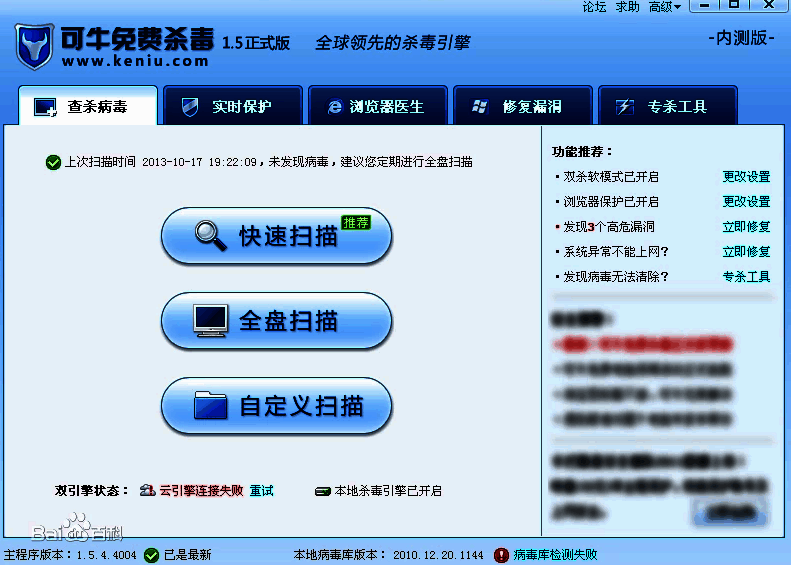Open the 查杀病毒 tab
791x565 pixels.
[x=88, y=105]
